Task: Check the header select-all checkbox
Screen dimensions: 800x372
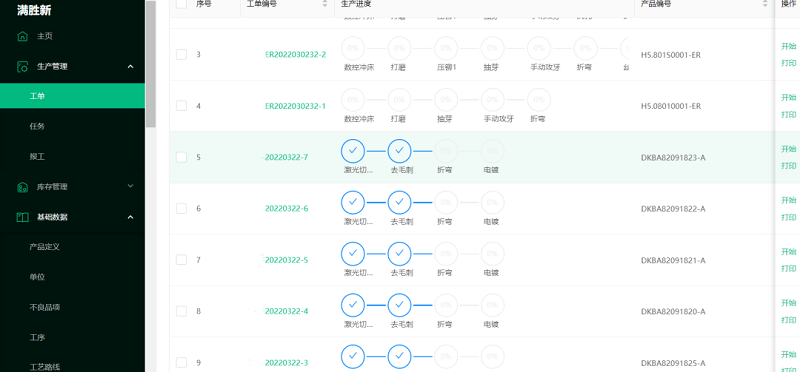Action: pyautogui.click(x=181, y=4)
